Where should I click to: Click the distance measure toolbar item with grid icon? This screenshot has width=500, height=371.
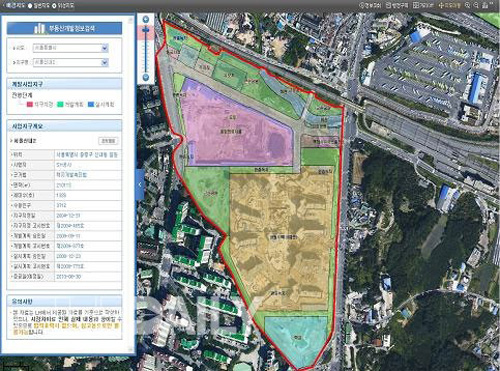(x=423, y=5)
